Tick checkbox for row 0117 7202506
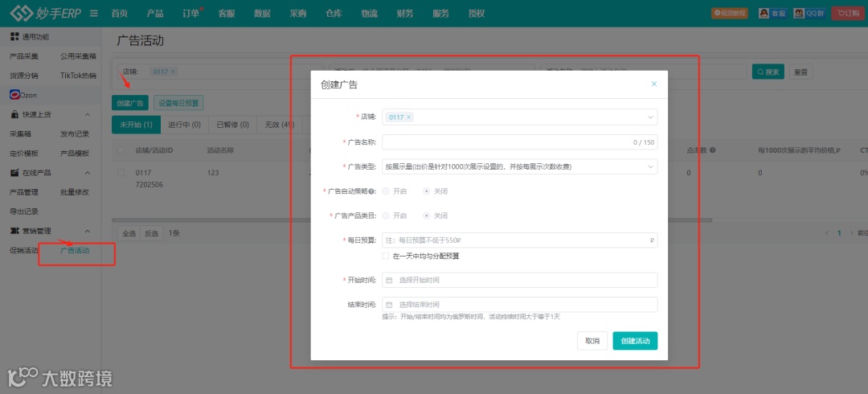Viewport: 868px width, 394px height. pyautogui.click(x=121, y=172)
